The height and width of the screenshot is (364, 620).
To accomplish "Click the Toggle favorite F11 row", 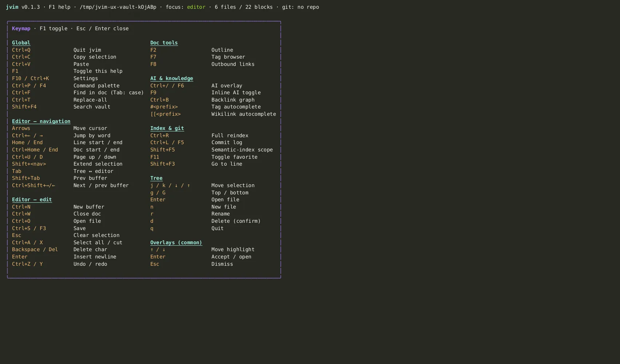I will 204,157.
